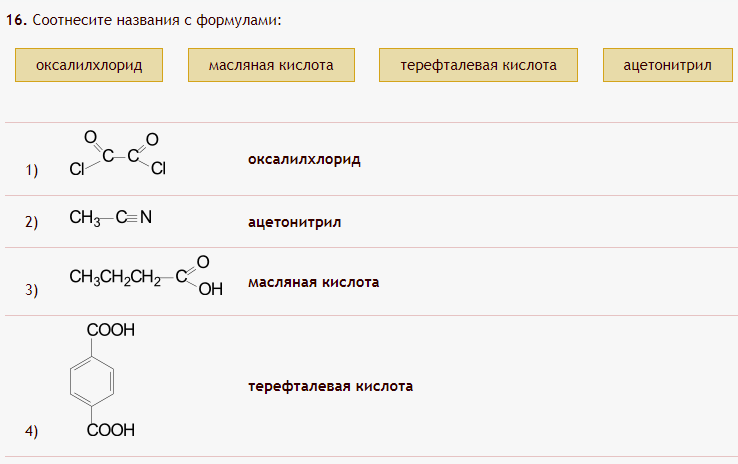Click the терефталевая кислота answer in row 4

330,386
